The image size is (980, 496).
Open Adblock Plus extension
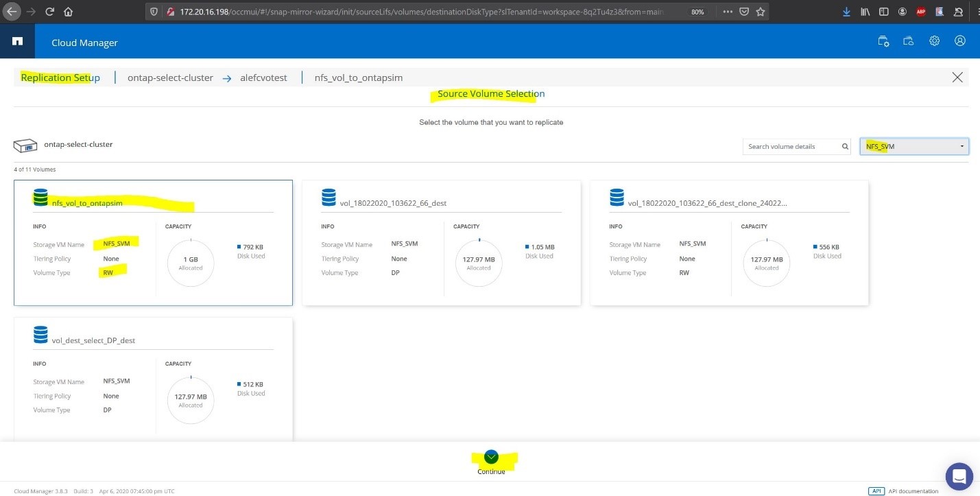coord(921,12)
